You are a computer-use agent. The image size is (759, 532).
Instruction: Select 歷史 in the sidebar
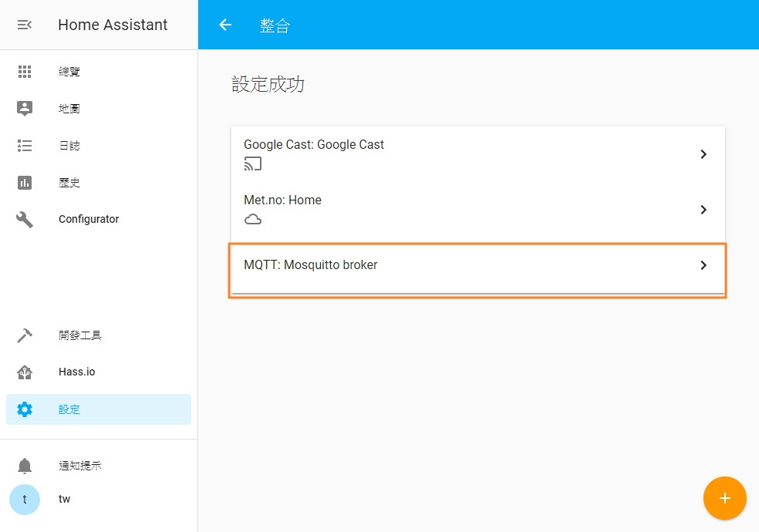click(99, 182)
